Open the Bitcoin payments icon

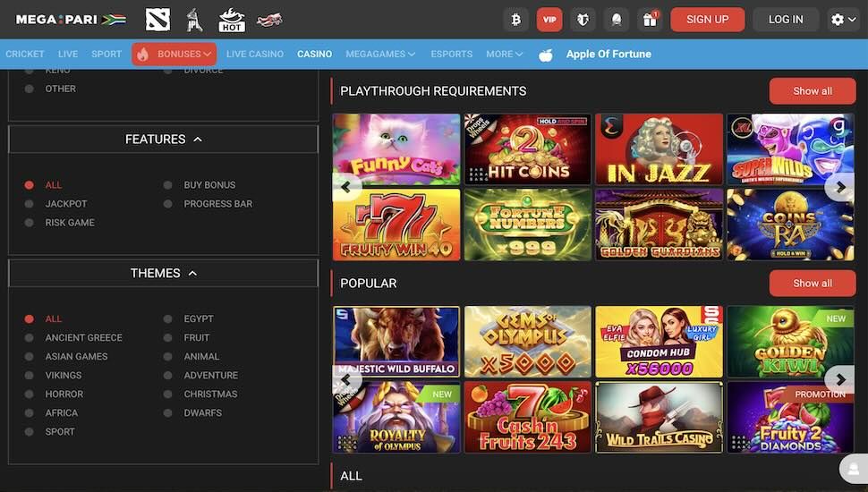(x=516, y=20)
